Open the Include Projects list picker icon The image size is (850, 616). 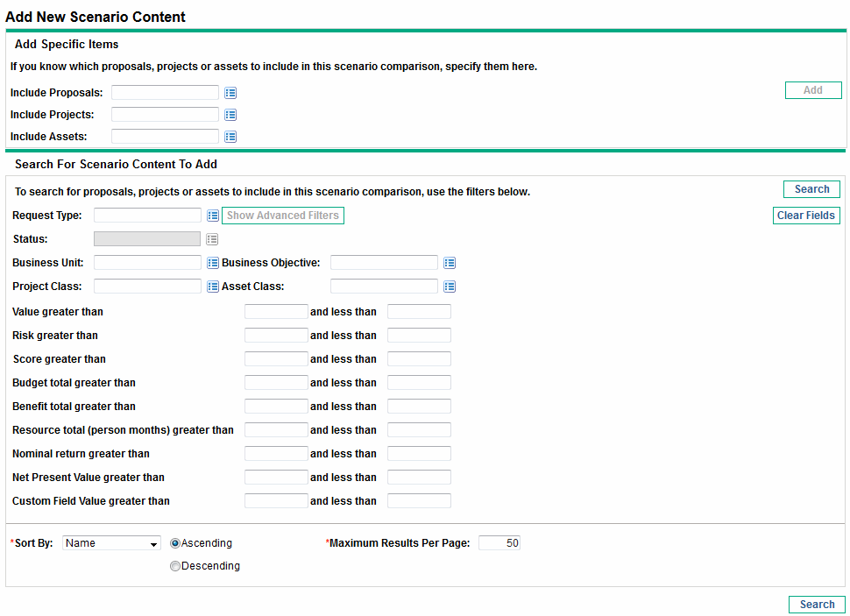230,115
